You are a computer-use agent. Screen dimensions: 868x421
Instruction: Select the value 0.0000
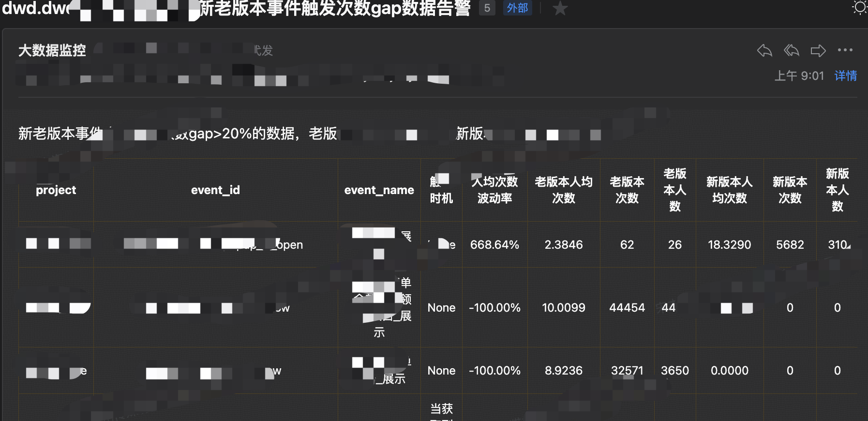[x=730, y=371]
